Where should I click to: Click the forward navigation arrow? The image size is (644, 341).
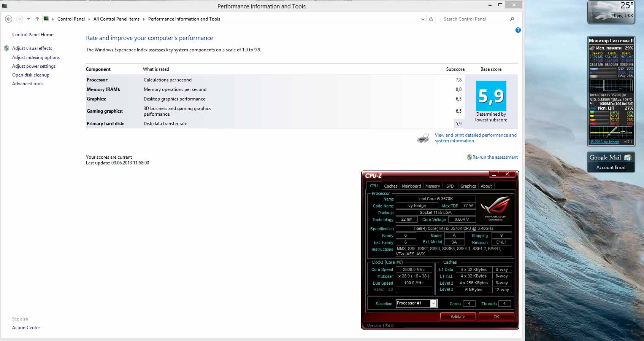(19, 19)
